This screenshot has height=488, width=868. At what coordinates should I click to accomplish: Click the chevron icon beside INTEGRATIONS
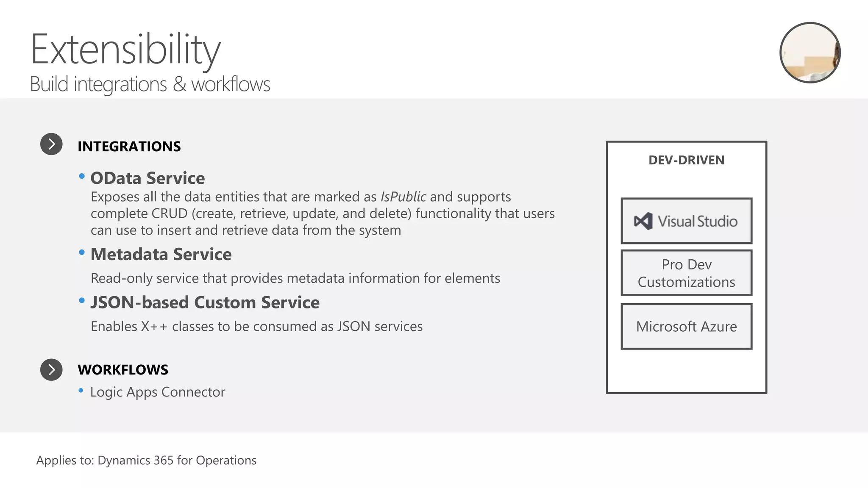[51, 144]
